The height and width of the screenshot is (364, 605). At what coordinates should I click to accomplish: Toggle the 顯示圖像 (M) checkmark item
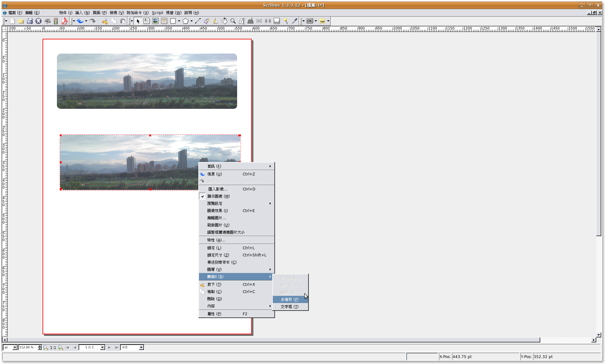(x=218, y=196)
